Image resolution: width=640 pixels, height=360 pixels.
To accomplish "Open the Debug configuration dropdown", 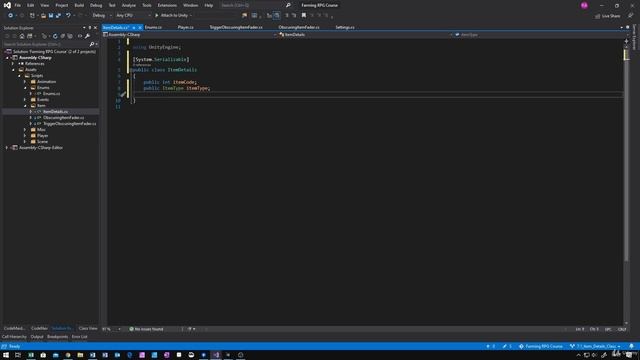I will tap(102, 16).
